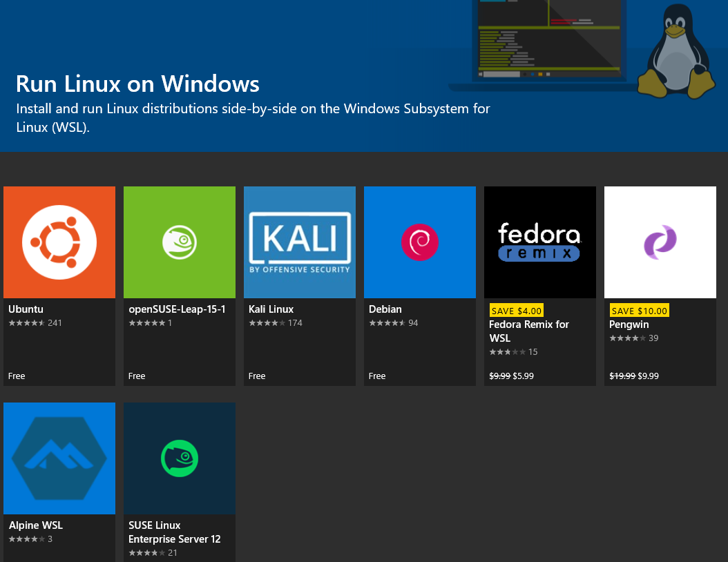Click Fedora Remix's rating with 15 reviews
The width and height of the screenshot is (728, 562).
513,352
